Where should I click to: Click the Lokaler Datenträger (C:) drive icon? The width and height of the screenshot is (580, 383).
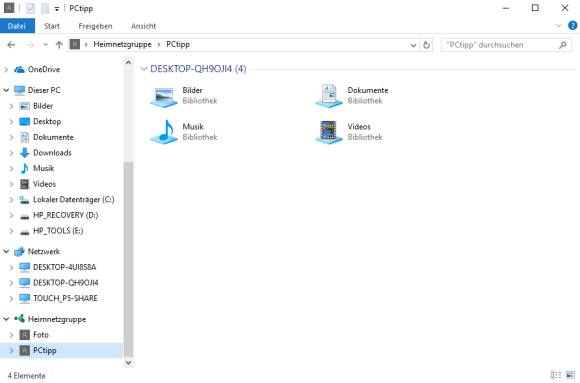tap(24, 200)
